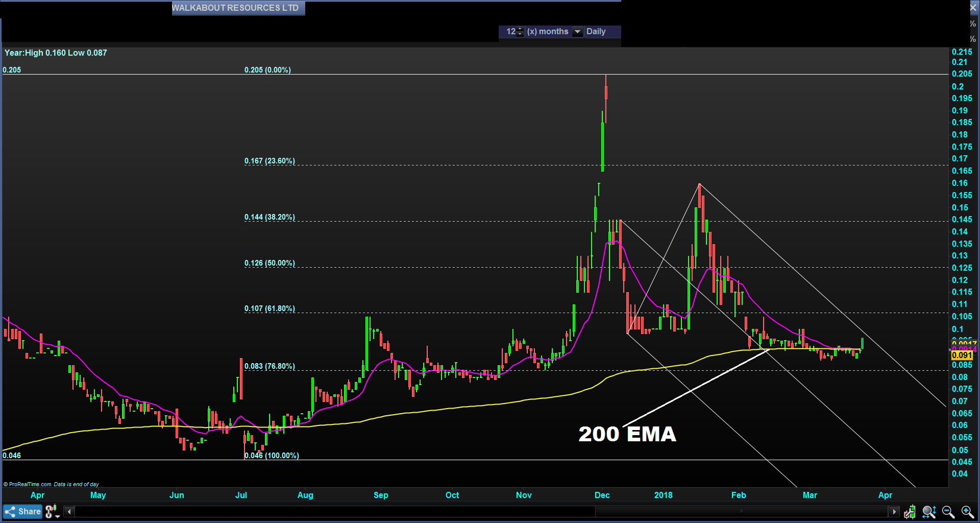Screen dimensions: 980x523
Task: Click the zoom in magnifier icon
Action: tap(967, 511)
